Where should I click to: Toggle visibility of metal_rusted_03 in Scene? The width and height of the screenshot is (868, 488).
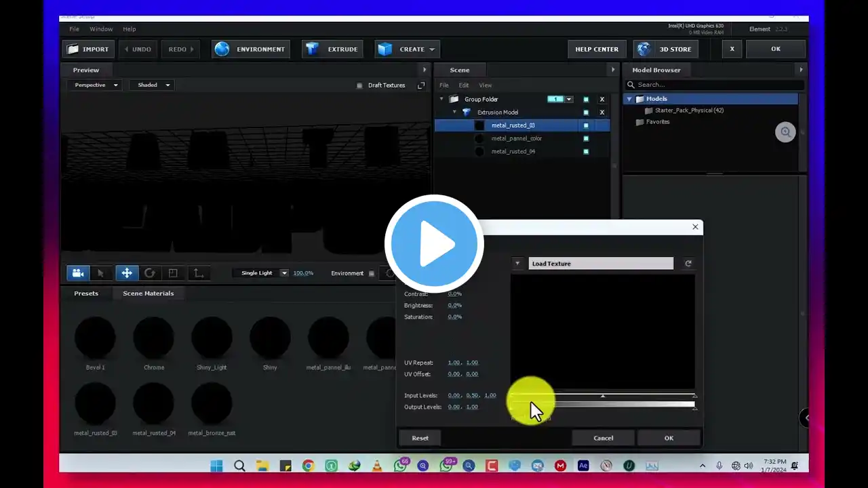586,125
